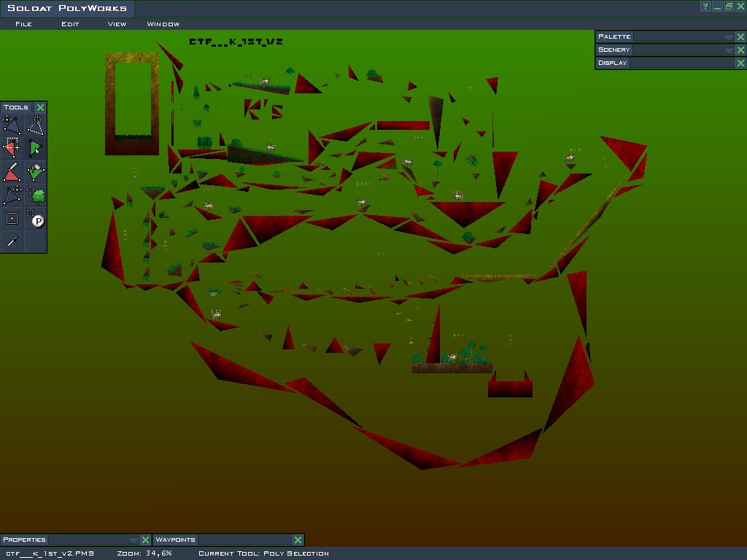747x560 pixels.
Task: Activate the Vertex Selection tool
Action: [12, 148]
